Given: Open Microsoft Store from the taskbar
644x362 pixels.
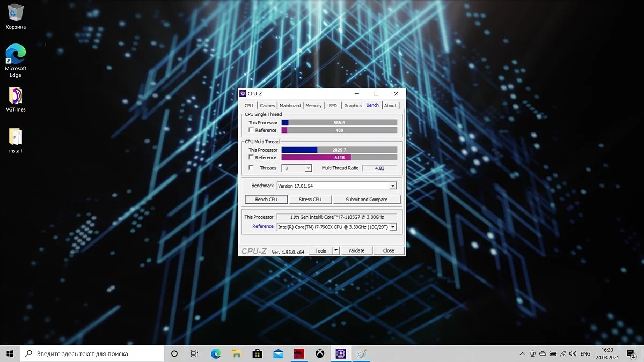Looking at the screenshot, I should [x=257, y=354].
